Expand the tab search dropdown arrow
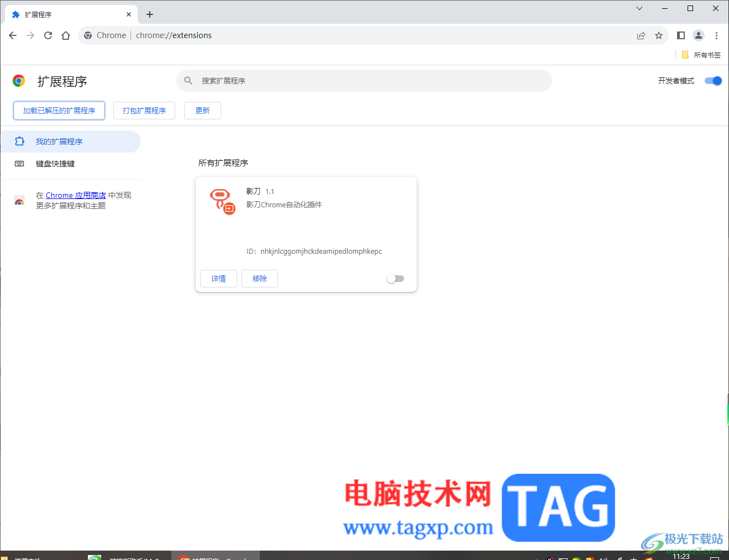Viewport: 729px width, 560px height. (x=639, y=8)
